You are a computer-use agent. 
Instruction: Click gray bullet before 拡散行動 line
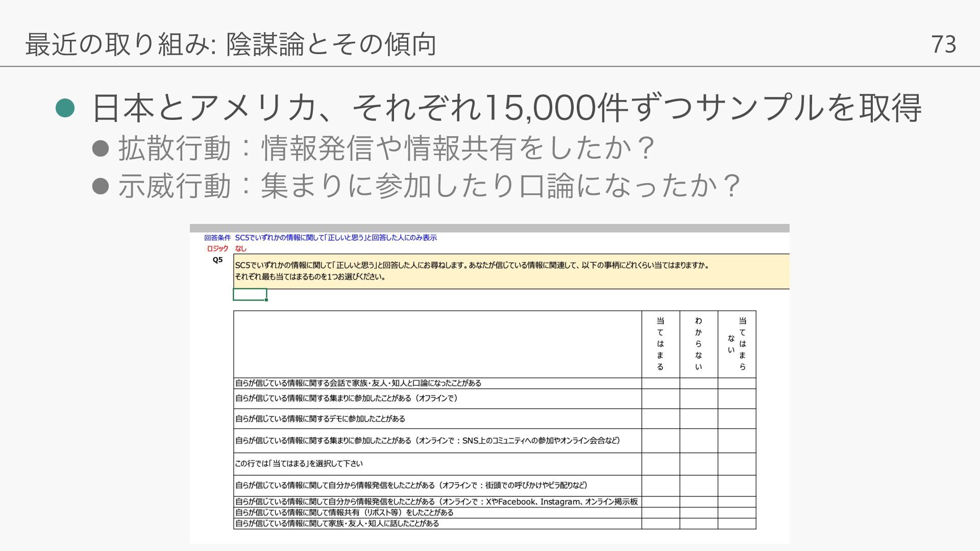click(100, 148)
